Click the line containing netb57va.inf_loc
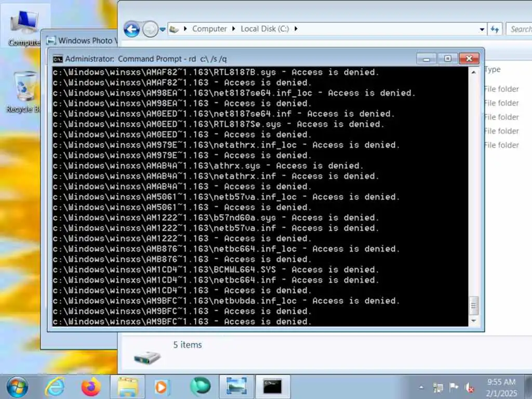 coord(227,197)
